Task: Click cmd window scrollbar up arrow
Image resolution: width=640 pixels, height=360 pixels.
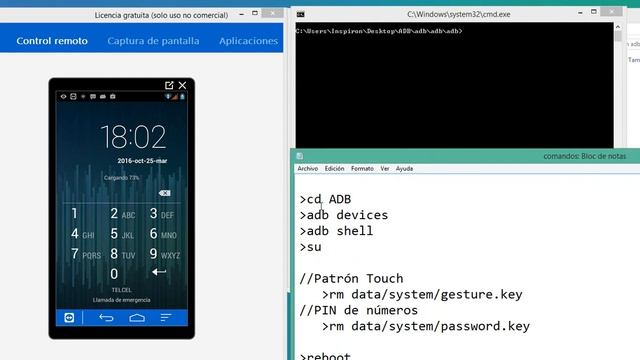Action: click(618, 27)
